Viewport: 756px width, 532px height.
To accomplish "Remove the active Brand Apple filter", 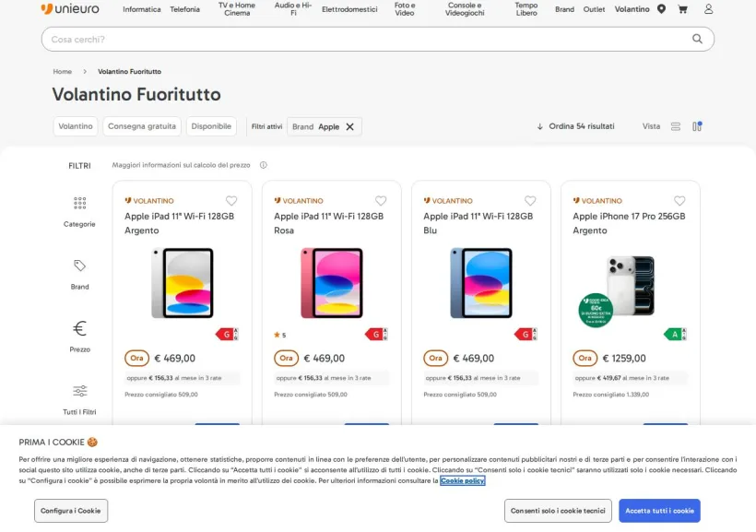I will click(x=350, y=126).
